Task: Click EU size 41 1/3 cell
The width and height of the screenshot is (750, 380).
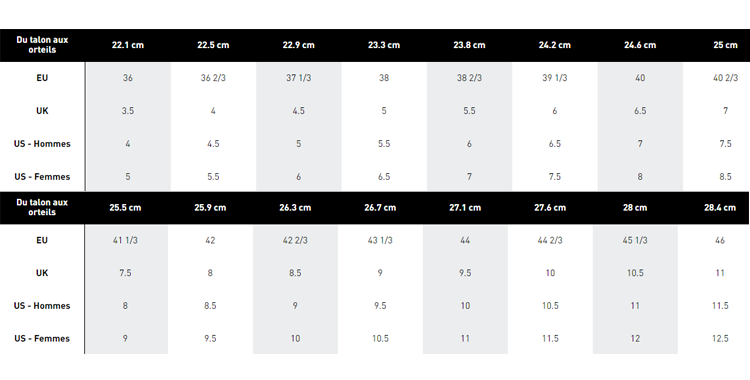Action: 125,240
